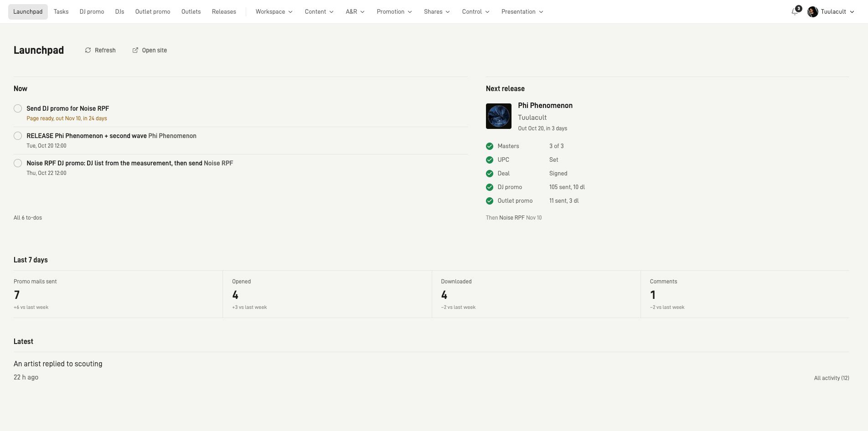Screen dimensions: 868x431
Task: Click the green check icon beside Deal
Action: (490, 174)
